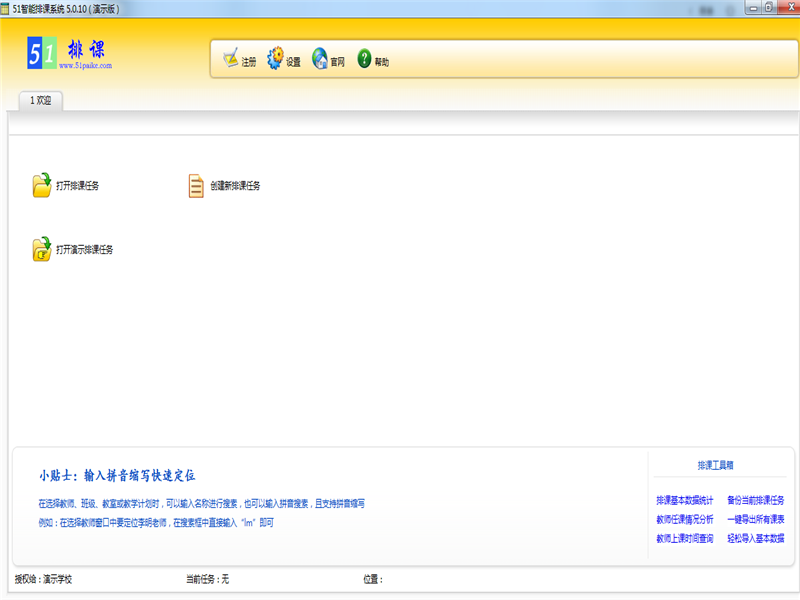The width and height of the screenshot is (800, 600).
Task: Click the 打开排课任务 folder icon
Action: coord(42,185)
